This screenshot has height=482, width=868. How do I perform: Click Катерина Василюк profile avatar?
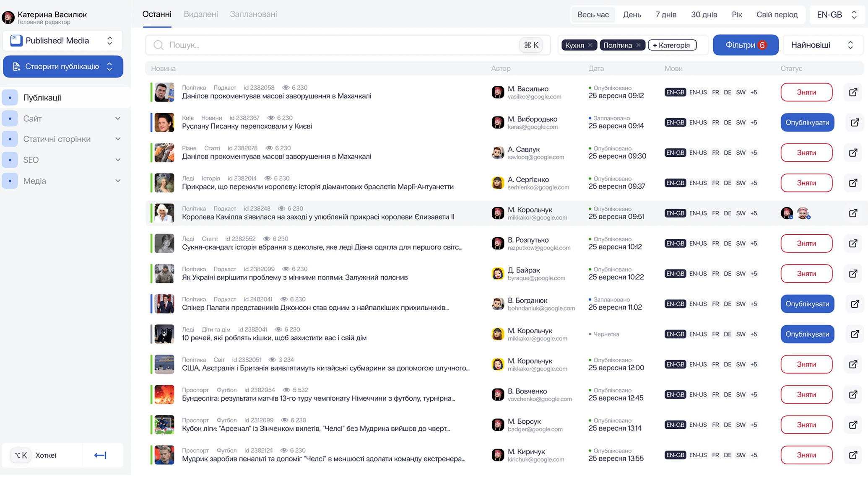click(x=8, y=17)
